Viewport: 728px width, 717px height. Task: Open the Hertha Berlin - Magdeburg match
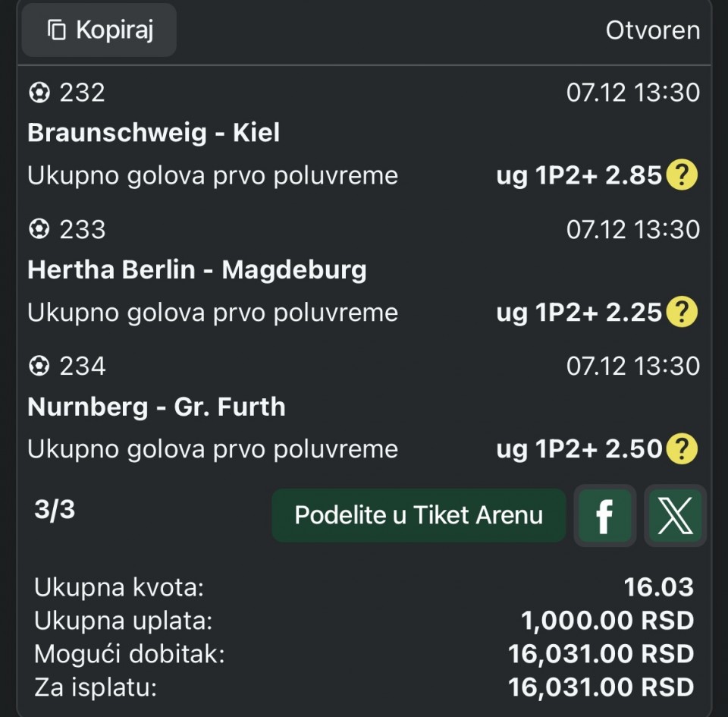point(196,269)
